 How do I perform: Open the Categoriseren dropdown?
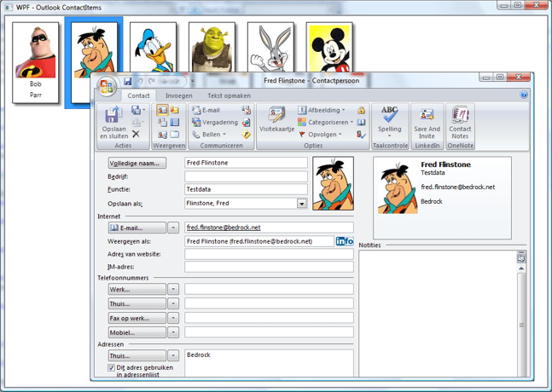point(325,123)
